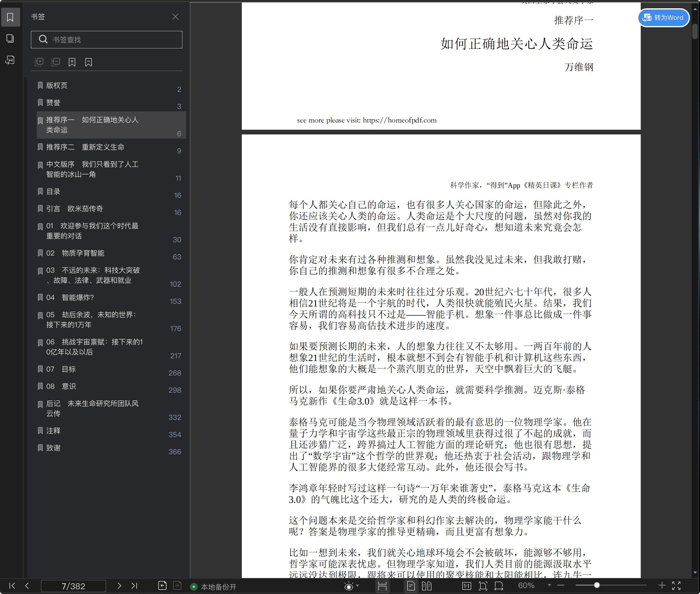Fit page width icon
The height and width of the screenshot is (594, 700).
click(x=499, y=586)
